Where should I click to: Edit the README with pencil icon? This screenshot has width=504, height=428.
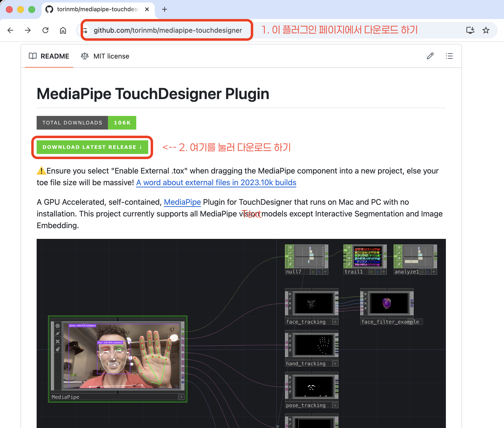coord(430,56)
